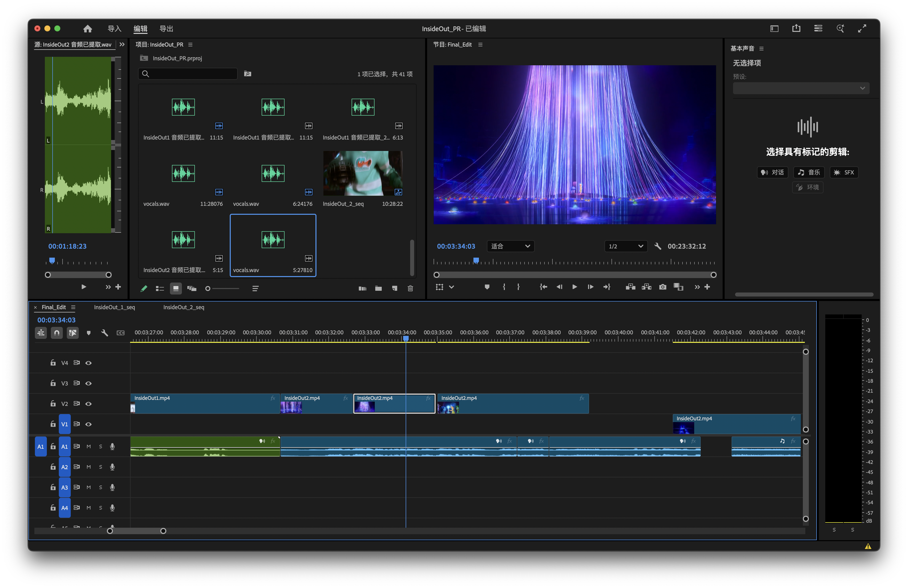Open Final_Edit timeline panel menu

(73, 307)
